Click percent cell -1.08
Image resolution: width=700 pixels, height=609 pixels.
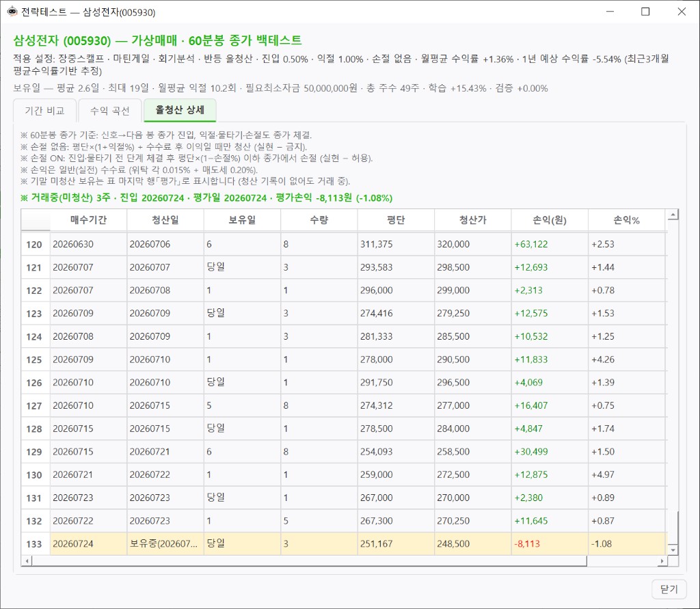pos(626,544)
